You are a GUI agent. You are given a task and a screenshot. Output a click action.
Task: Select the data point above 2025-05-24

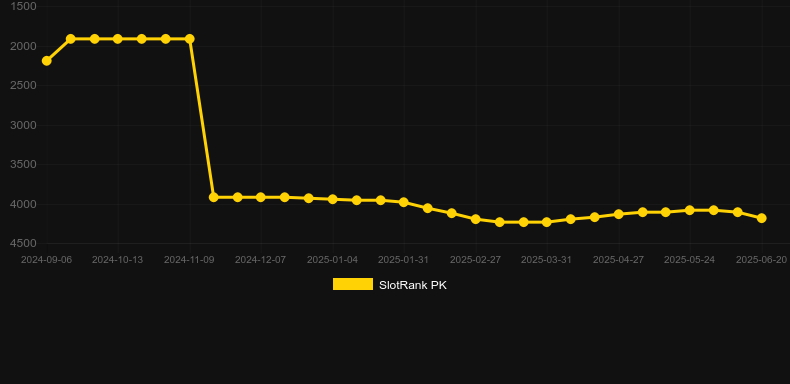tap(690, 210)
